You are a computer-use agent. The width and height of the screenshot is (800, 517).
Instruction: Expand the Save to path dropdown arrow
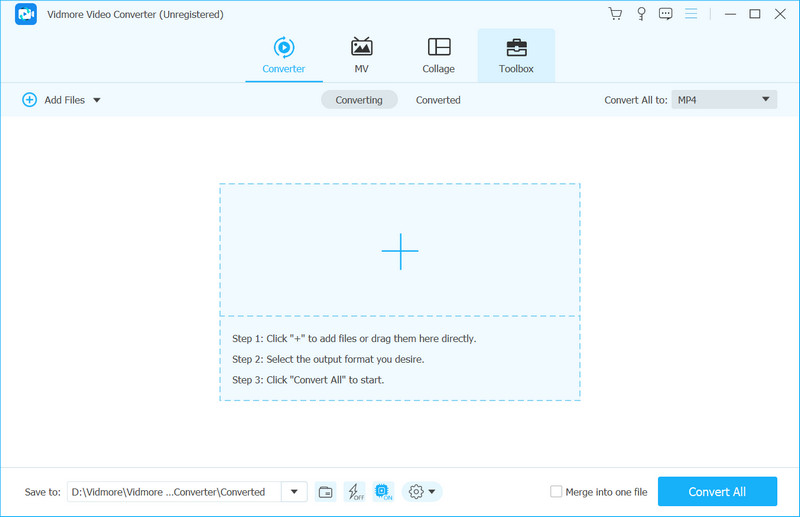294,492
